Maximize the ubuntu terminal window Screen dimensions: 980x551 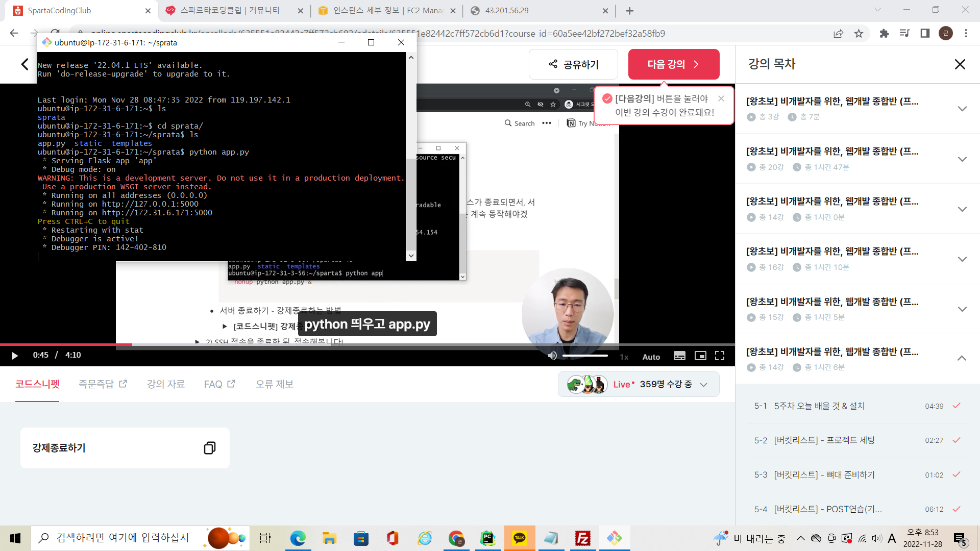click(371, 42)
